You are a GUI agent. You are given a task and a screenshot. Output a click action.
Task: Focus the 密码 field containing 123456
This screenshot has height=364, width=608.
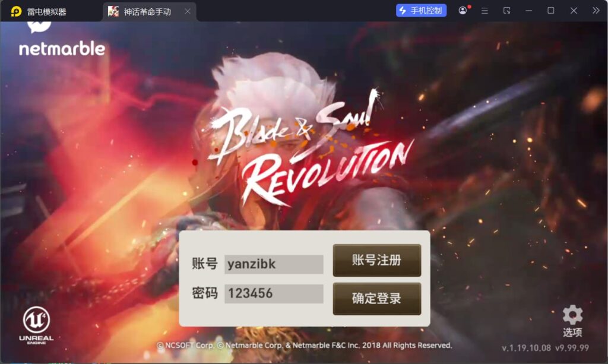[x=274, y=294]
